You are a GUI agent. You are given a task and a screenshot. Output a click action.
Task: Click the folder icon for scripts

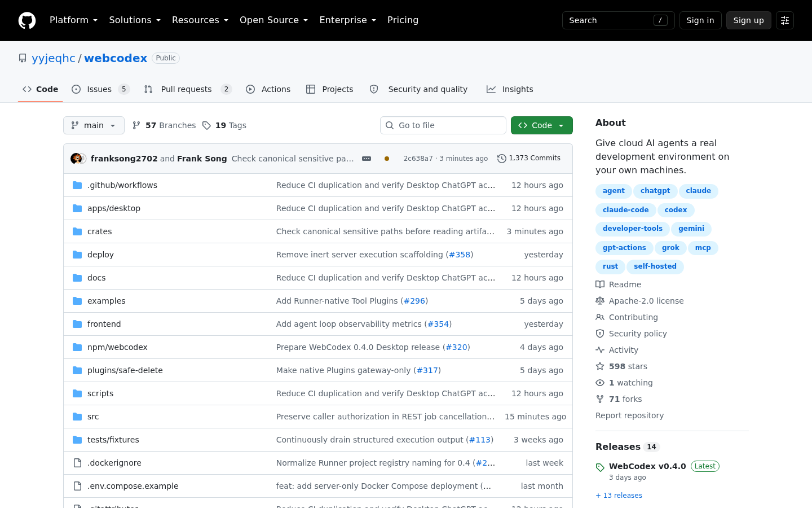(77, 393)
